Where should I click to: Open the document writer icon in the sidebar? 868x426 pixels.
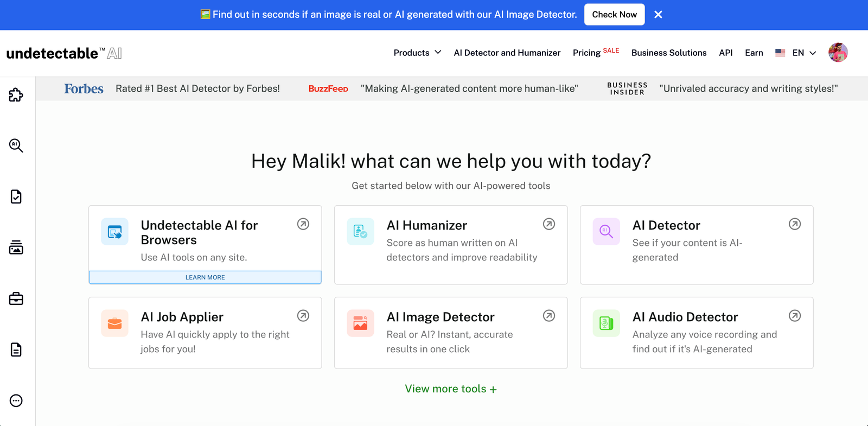coord(16,349)
